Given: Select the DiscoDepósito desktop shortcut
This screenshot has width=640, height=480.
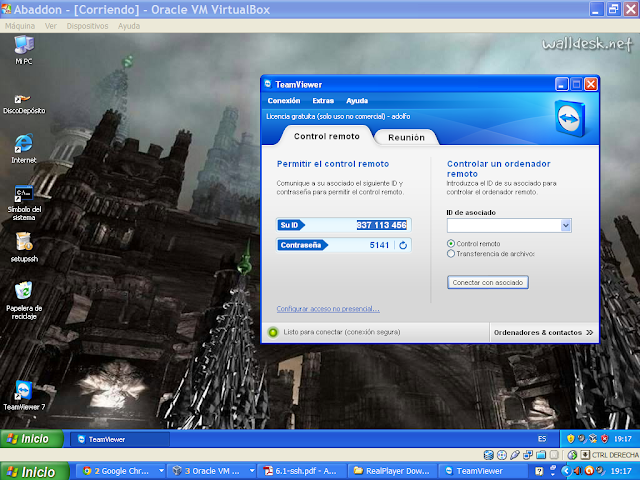Looking at the screenshot, I should (24, 104).
